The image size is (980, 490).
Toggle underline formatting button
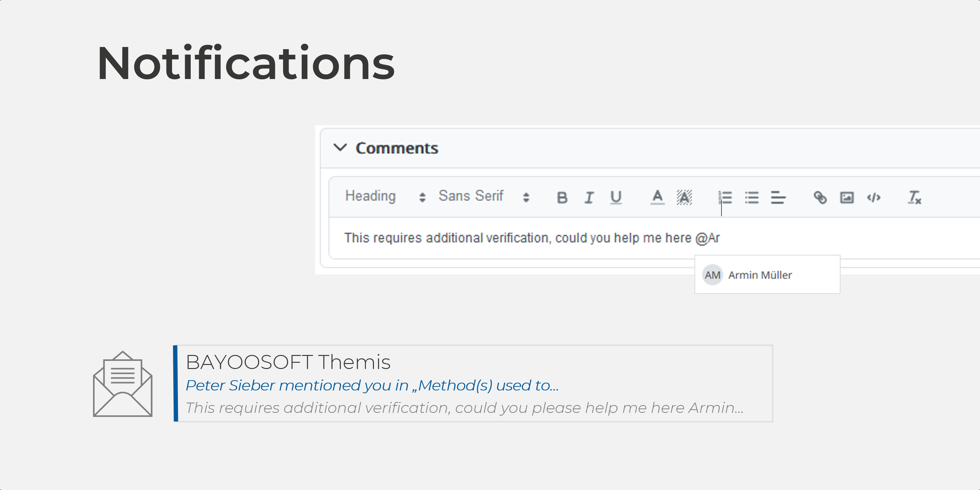(616, 198)
